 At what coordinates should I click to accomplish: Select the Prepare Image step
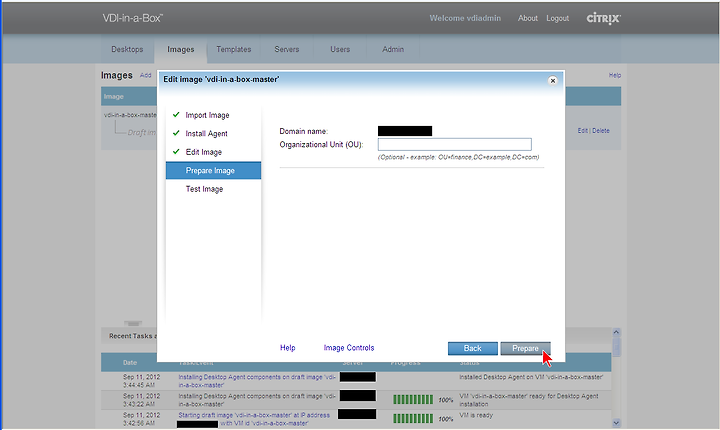(214, 170)
